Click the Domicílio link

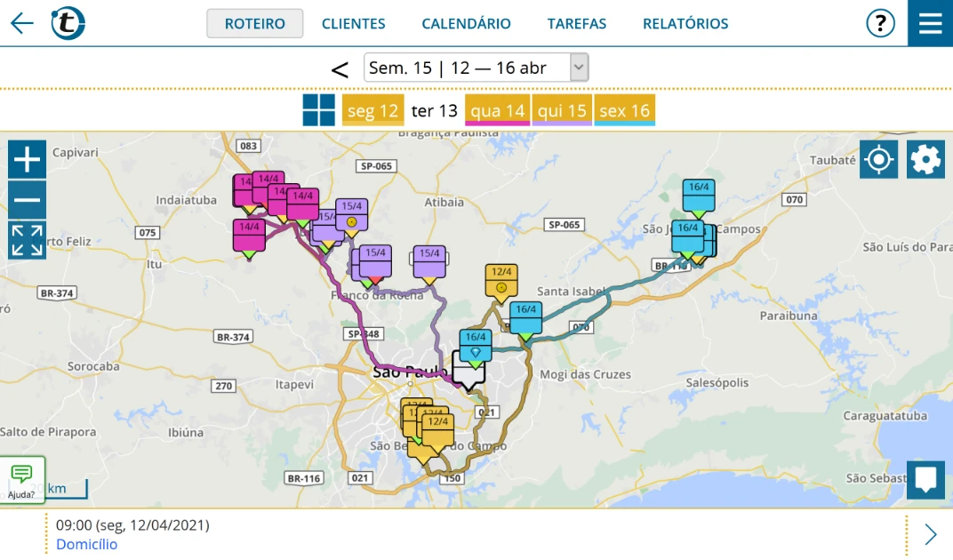point(86,544)
